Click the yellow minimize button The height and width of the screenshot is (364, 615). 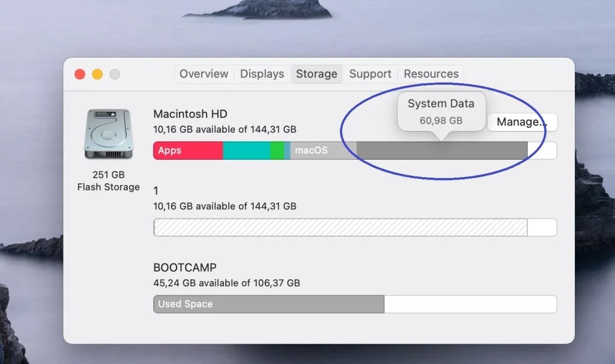point(97,73)
